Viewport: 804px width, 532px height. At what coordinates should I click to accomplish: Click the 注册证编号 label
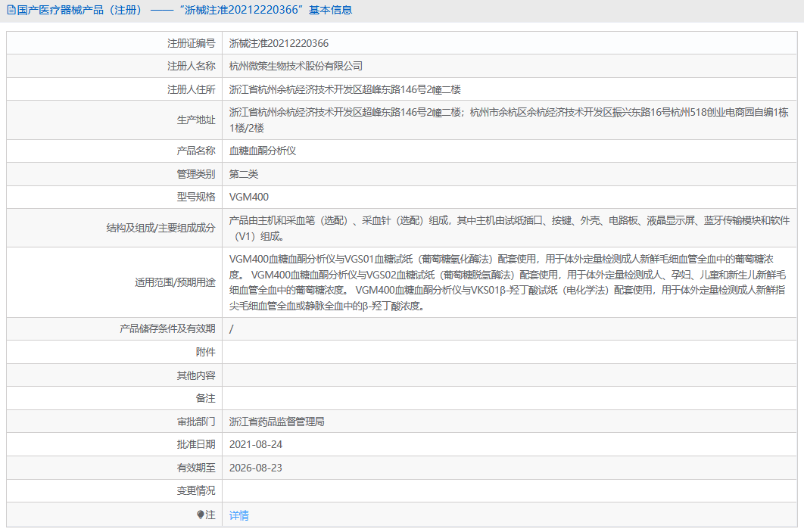click(x=192, y=44)
